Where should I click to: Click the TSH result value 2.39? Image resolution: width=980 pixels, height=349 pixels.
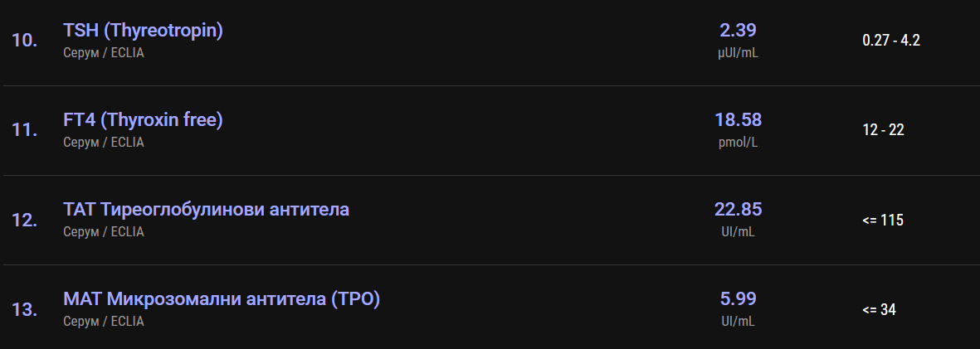tap(738, 31)
